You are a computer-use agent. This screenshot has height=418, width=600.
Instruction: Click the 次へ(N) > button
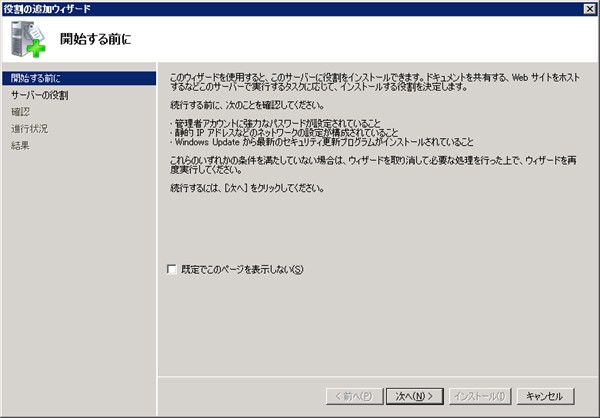click(415, 396)
